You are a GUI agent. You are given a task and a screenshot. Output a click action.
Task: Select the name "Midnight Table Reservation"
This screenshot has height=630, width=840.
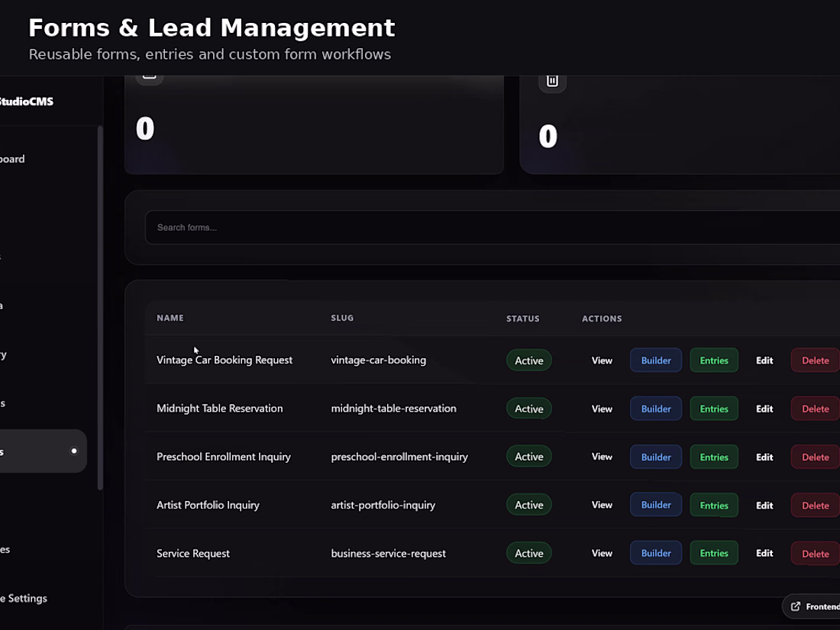coord(220,409)
